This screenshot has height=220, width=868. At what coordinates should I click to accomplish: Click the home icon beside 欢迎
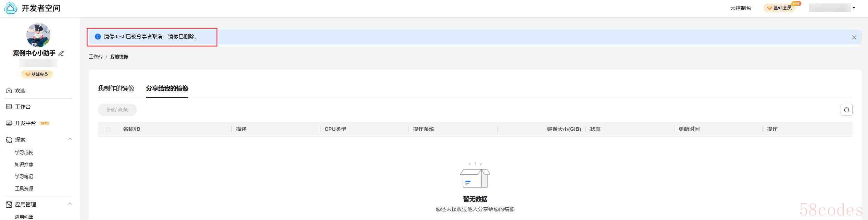[9, 90]
